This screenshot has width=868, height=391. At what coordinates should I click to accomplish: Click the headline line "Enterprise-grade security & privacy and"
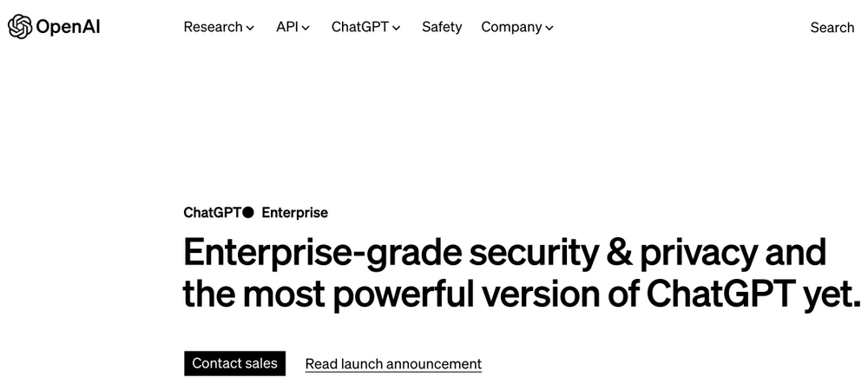click(503, 253)
